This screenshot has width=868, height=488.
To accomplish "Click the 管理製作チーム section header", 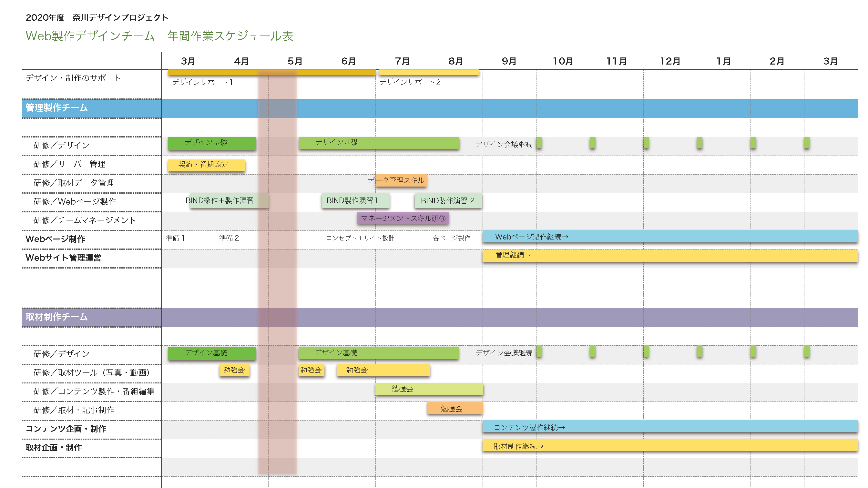I will [56, 108].
